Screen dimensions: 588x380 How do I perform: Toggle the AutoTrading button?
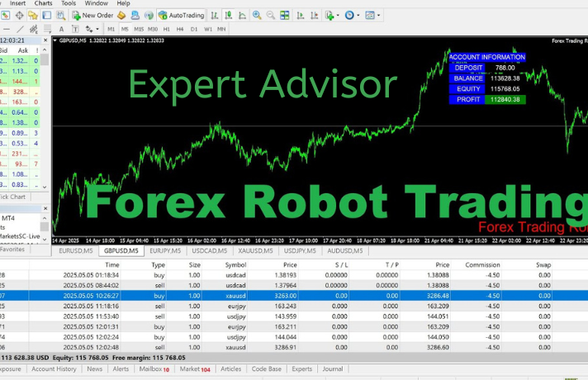click(182, 16)
